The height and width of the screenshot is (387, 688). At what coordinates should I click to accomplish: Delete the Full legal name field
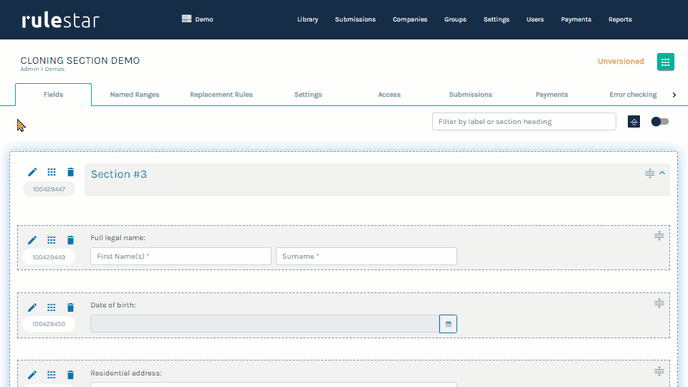tap(70, 240)
